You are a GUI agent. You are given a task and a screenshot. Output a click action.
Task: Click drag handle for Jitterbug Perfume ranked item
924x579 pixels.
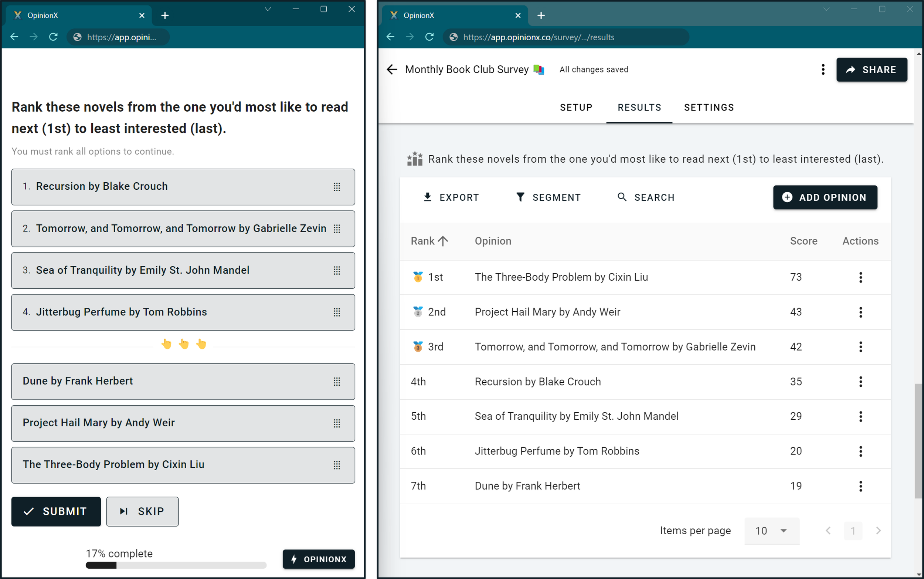tap(336, 312)
